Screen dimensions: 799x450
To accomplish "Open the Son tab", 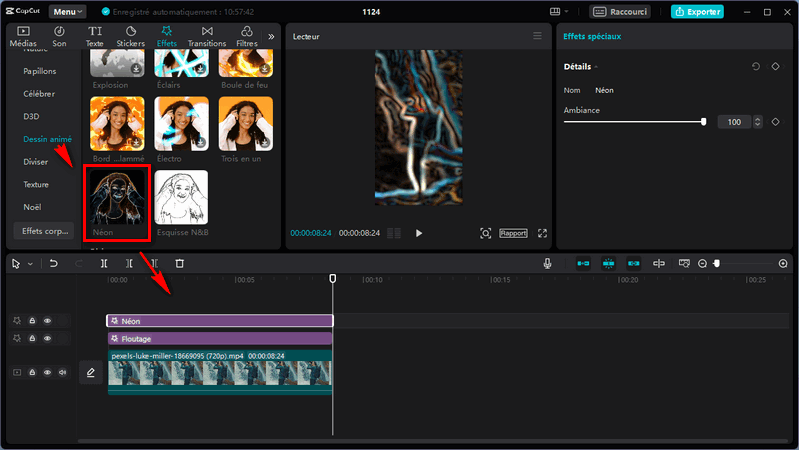I will (59, 37).
